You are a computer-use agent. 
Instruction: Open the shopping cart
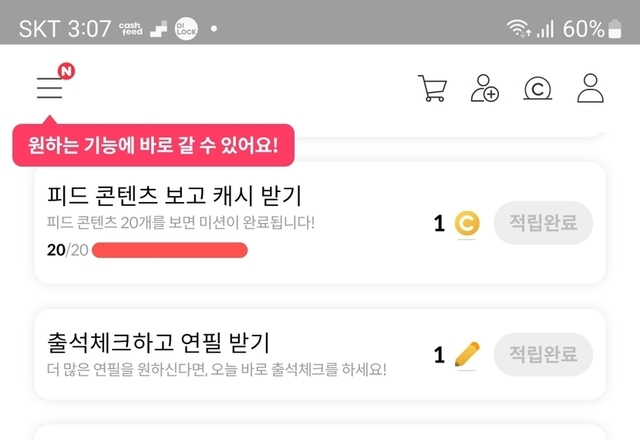point(432,88)
